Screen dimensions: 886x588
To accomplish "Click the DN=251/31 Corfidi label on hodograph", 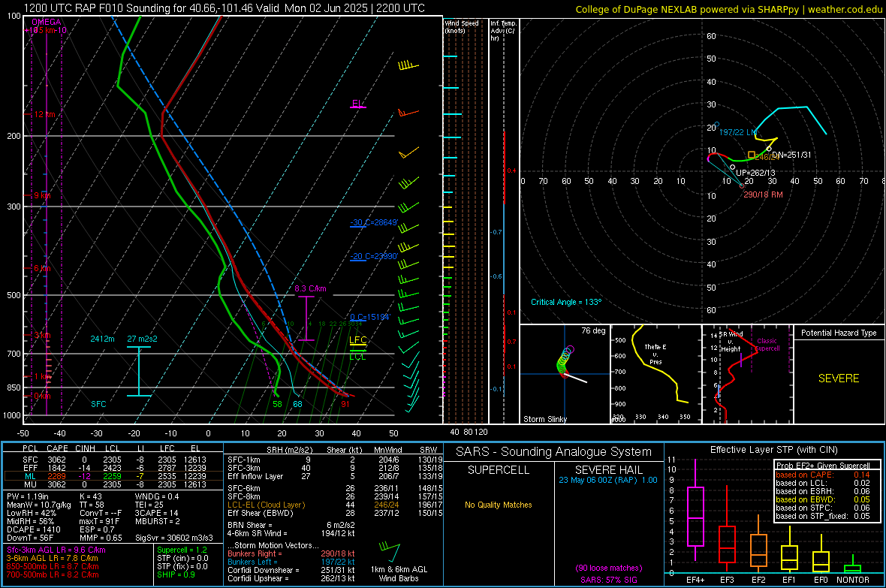I will pos(791,155).
